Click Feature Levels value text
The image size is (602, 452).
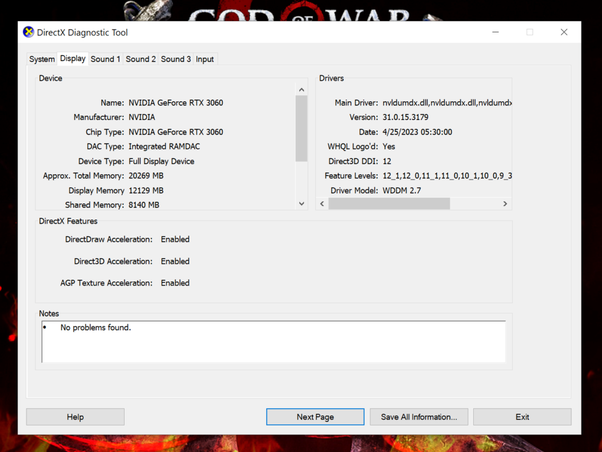point(447,176)
